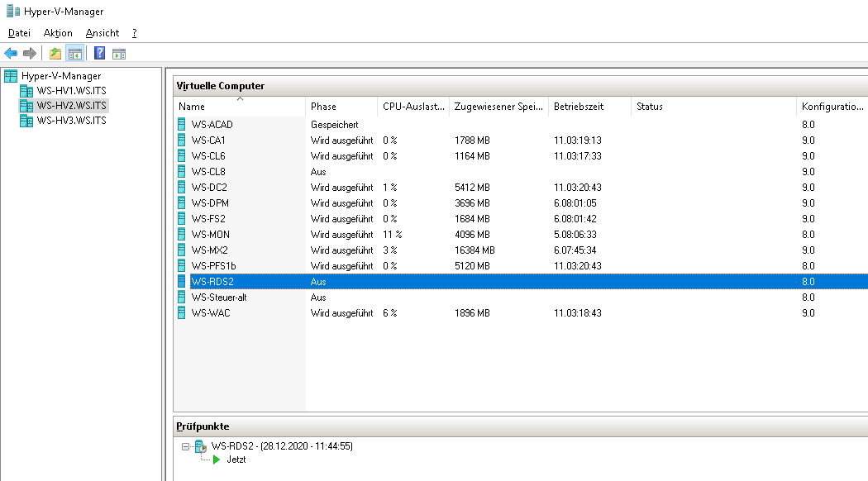Click the Up one level folder icon

point(55,54)
